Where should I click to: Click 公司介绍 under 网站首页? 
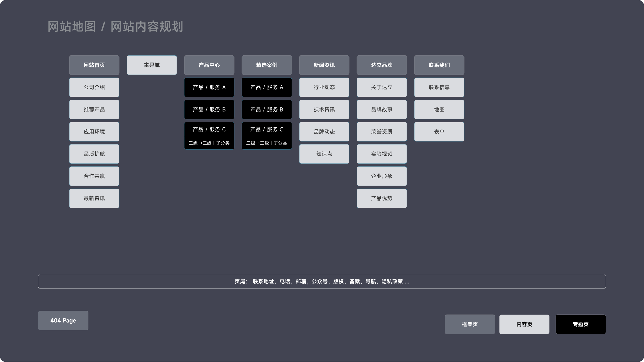coord(94,87)
